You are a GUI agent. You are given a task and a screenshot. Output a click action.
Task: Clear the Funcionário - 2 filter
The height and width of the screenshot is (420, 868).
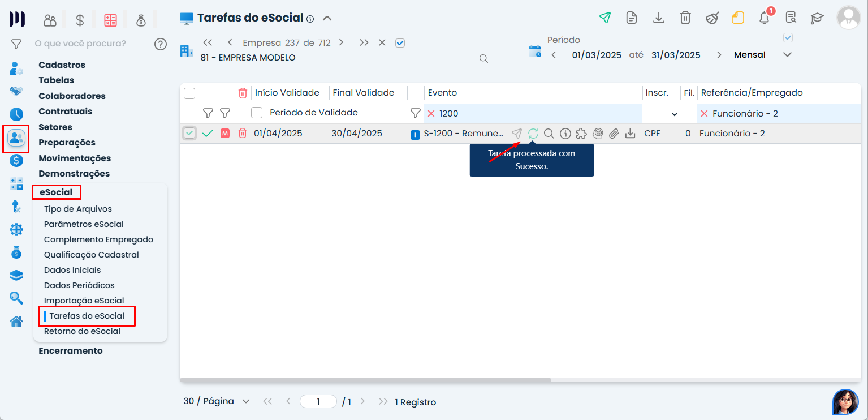[704, 114]
